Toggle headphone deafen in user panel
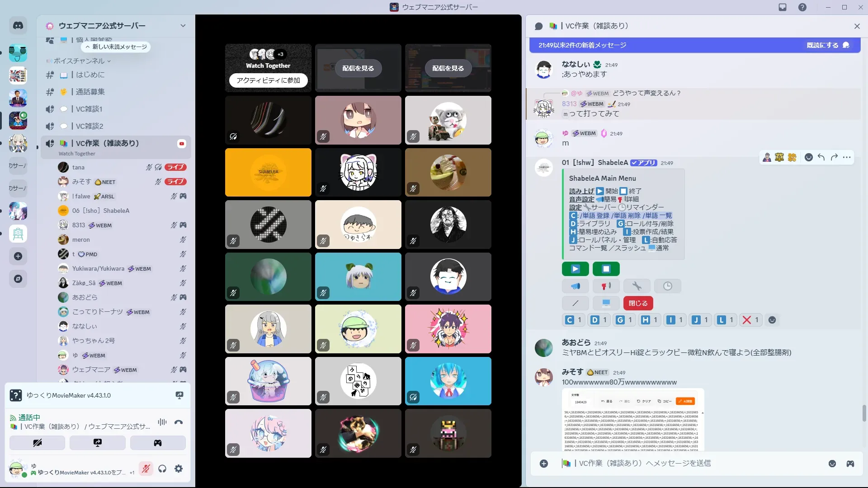This screenshot has width=868, height=488. [x=162, y=469]
